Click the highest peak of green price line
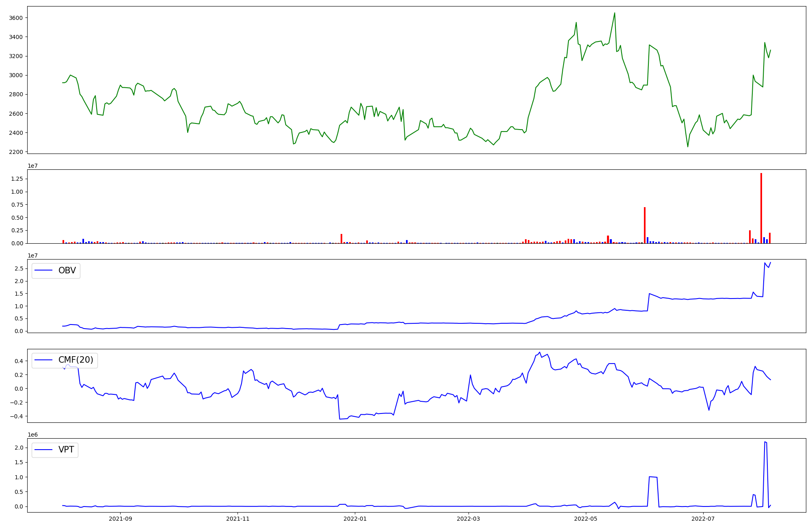 click(614, 13)
